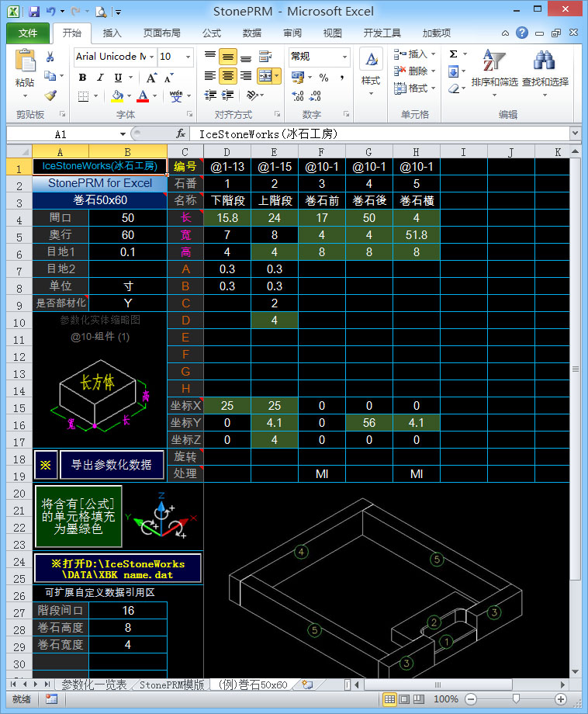Click the Excel Help question mark icon
Viewport: 588px width, 714px height.
(522, 33)
